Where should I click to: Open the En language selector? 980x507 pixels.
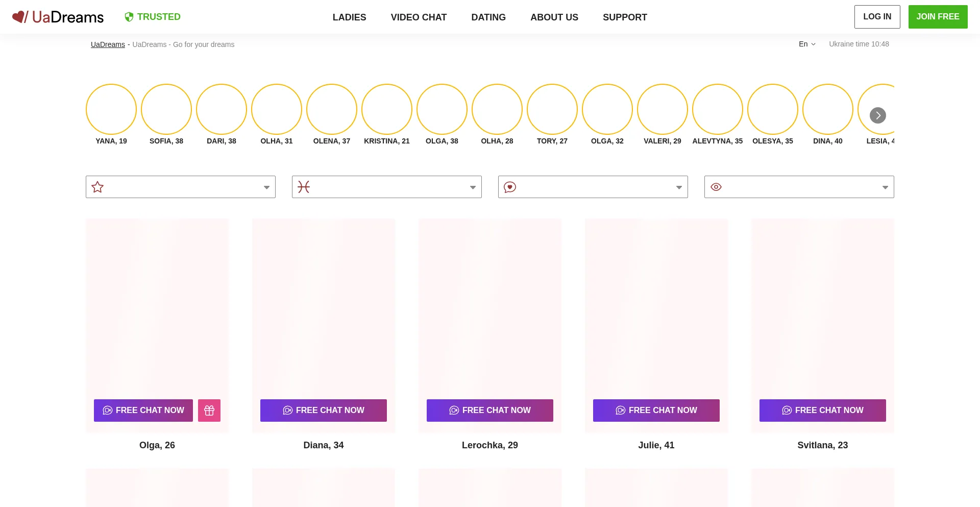pyautogui.click(x=807, y=44)
